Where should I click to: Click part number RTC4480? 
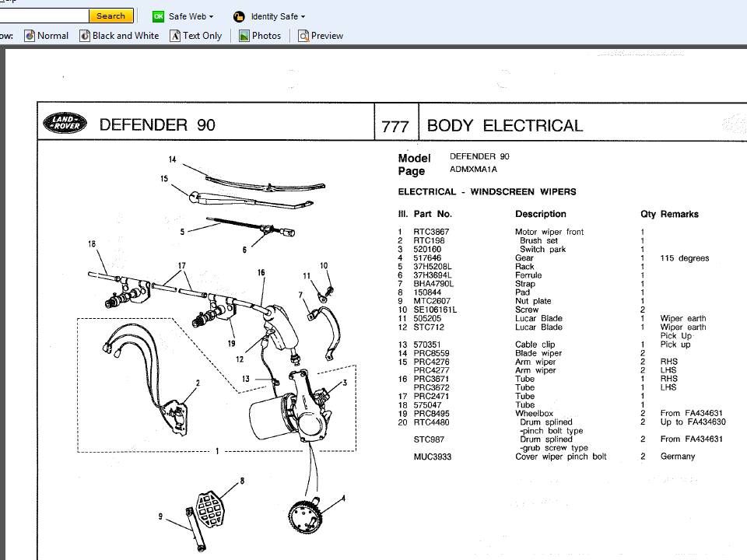[431, 422]
